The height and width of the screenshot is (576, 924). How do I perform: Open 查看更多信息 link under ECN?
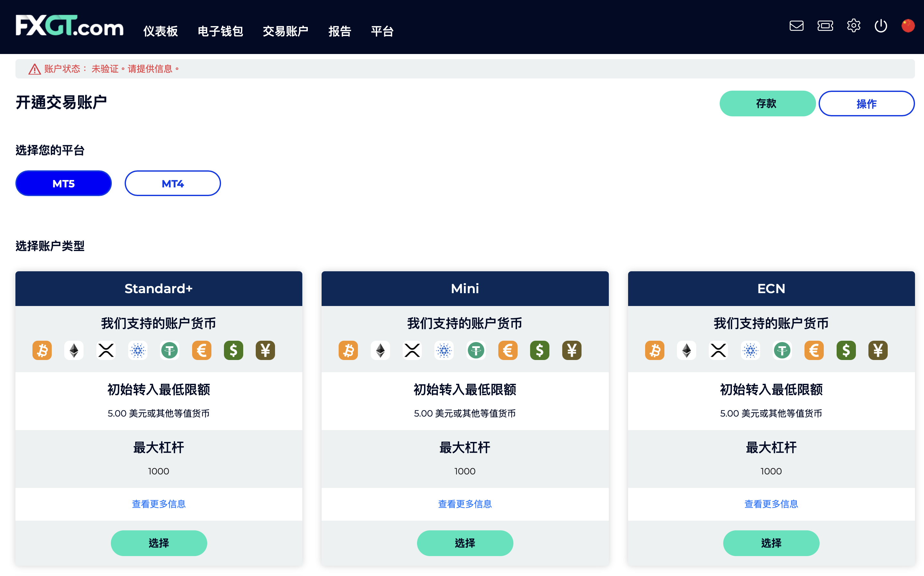pos(771,504)
